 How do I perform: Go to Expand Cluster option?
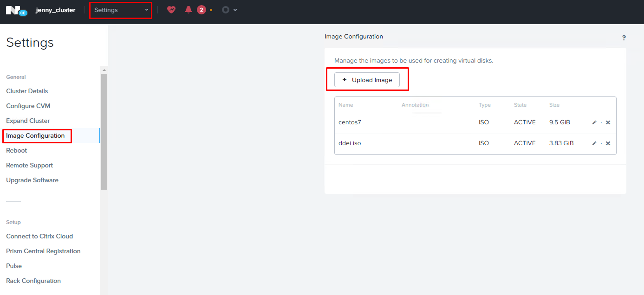pos(28,121)
